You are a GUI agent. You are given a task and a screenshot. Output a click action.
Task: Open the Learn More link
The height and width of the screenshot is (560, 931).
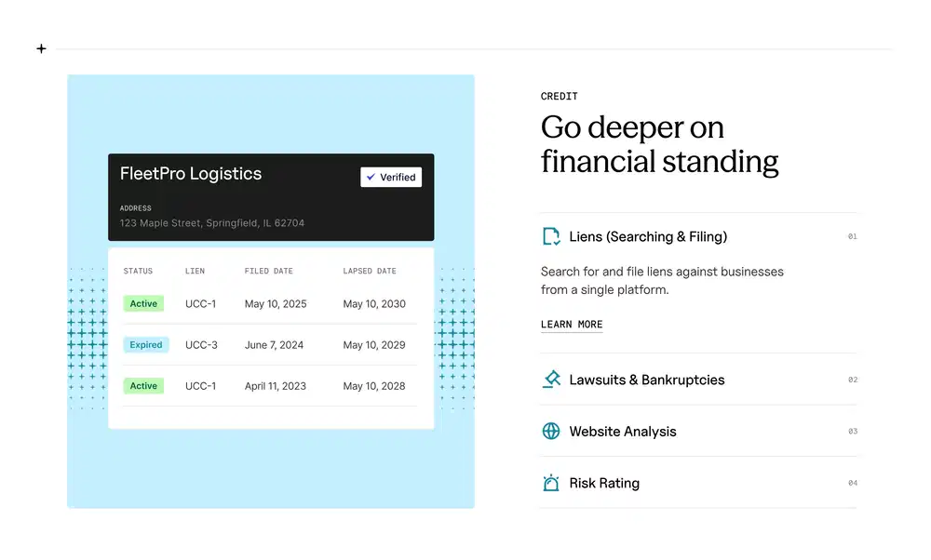tap(572, 325)
